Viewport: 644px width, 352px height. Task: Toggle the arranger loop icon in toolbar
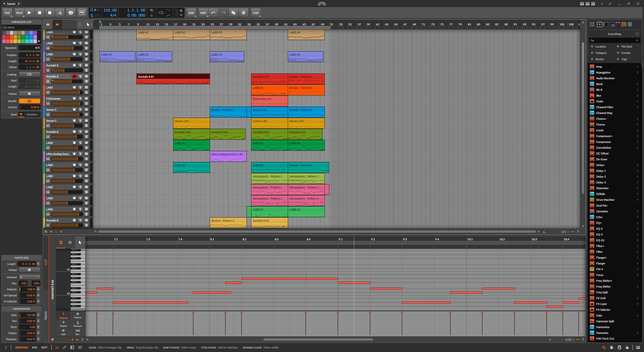[161, 13]
